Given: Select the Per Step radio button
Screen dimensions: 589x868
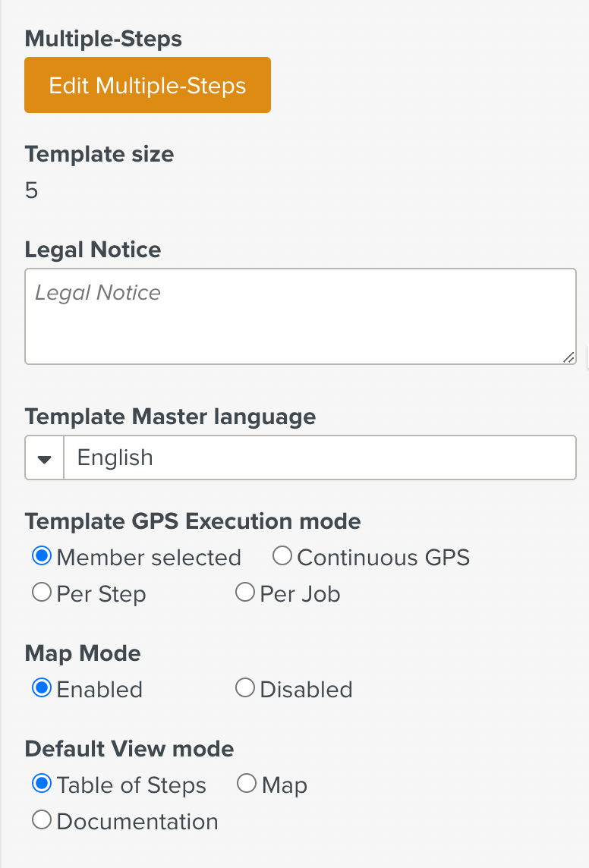Looking at the screenshot, I should point(41,593).
